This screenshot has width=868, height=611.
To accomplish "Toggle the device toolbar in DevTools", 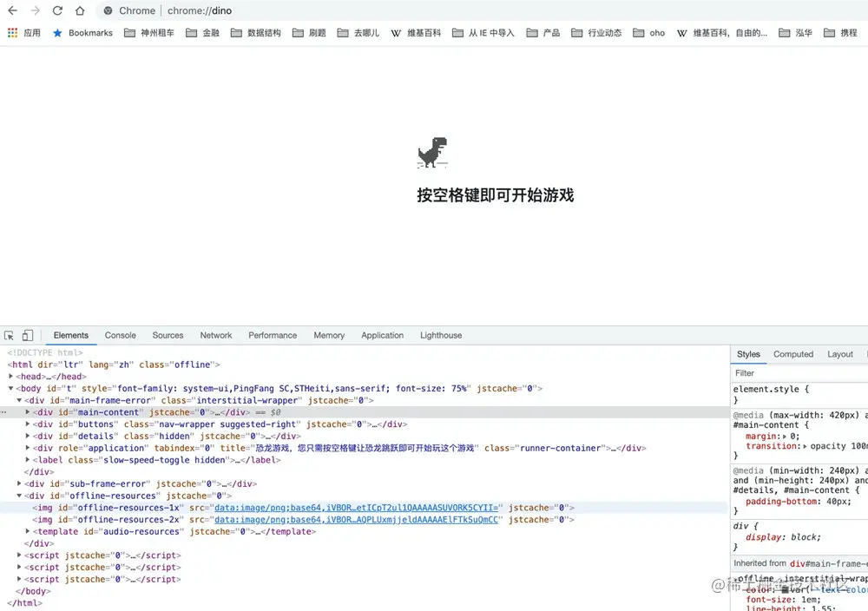I will (x=28, y=335).
